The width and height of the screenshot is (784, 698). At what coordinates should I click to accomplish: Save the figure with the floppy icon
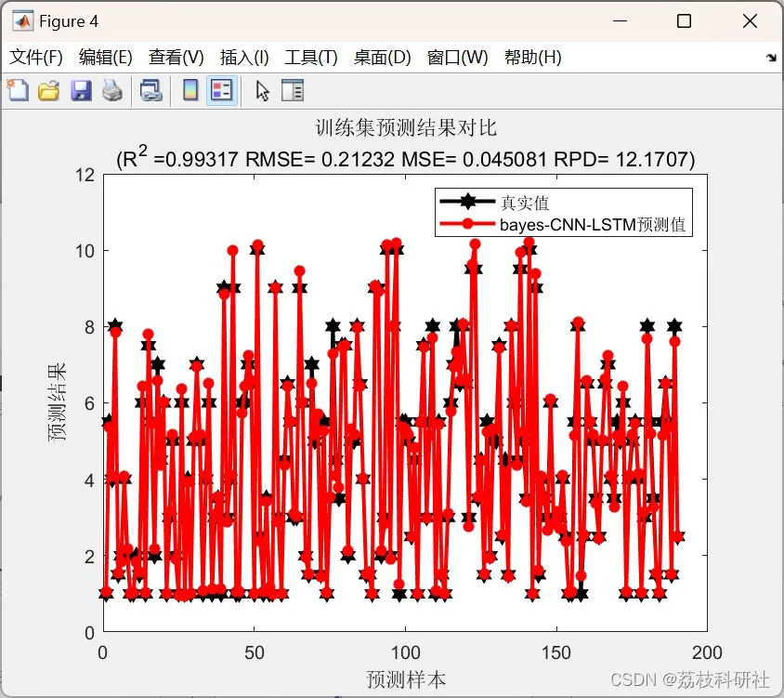tap(81, 91)
